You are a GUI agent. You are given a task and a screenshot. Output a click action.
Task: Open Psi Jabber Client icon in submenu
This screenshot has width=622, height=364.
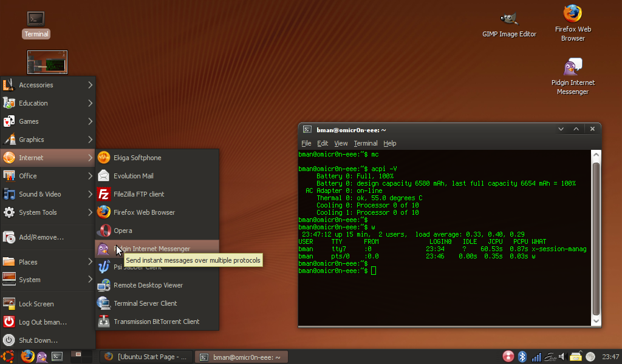point(104,267)
